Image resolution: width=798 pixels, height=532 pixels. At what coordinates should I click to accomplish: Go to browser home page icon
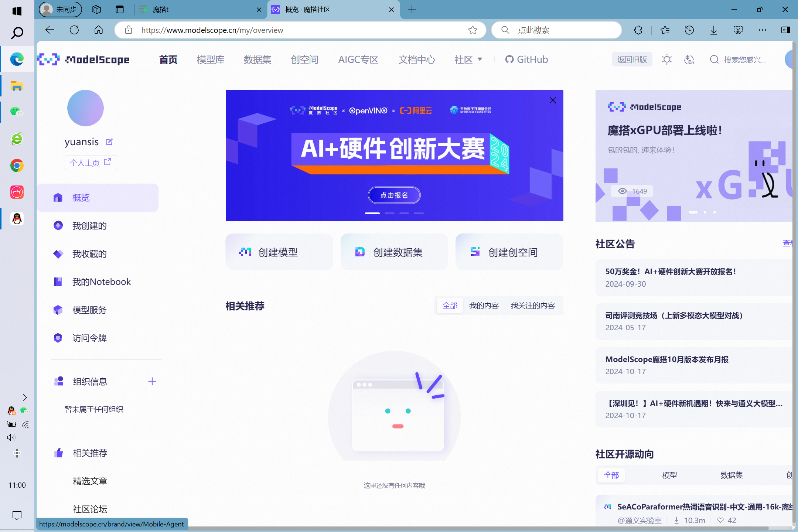click(99, 30)
